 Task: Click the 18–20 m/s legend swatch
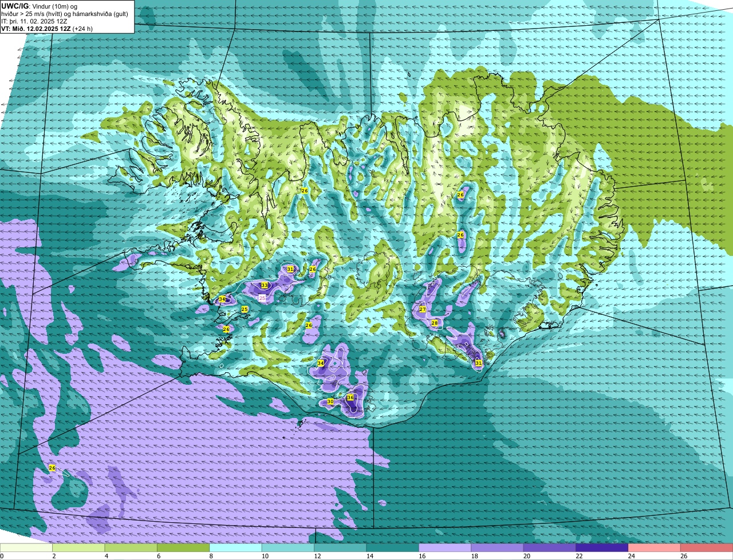coord(498,548)
